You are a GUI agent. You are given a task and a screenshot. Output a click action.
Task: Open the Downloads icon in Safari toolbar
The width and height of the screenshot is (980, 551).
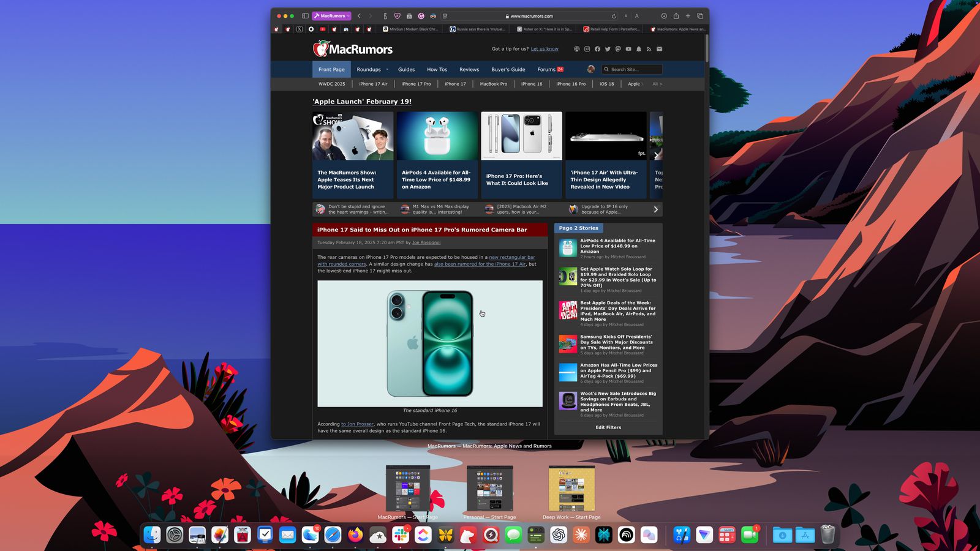point(664,16)
